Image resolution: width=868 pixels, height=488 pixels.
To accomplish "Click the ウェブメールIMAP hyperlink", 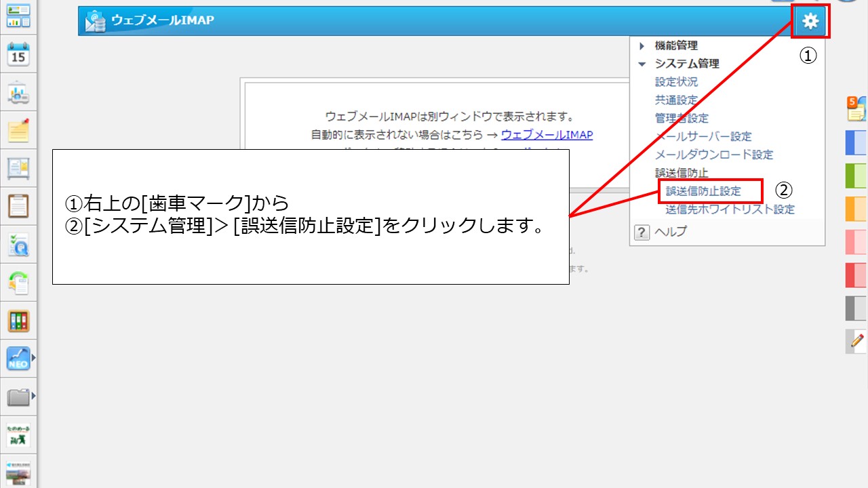I will [x=547, y=135].
